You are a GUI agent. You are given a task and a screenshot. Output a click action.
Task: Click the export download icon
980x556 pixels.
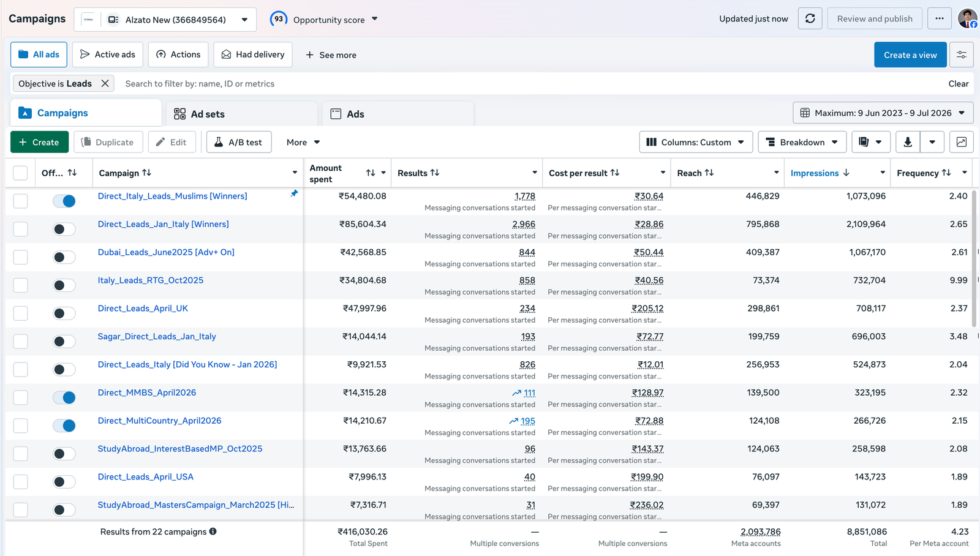[908, 142]
